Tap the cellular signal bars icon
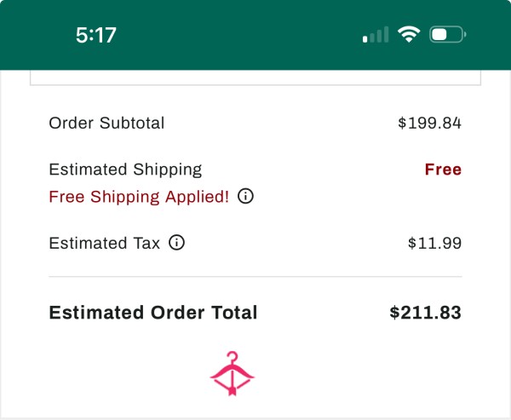The width and height of the screenshot is (511, 420). point(376,35)
